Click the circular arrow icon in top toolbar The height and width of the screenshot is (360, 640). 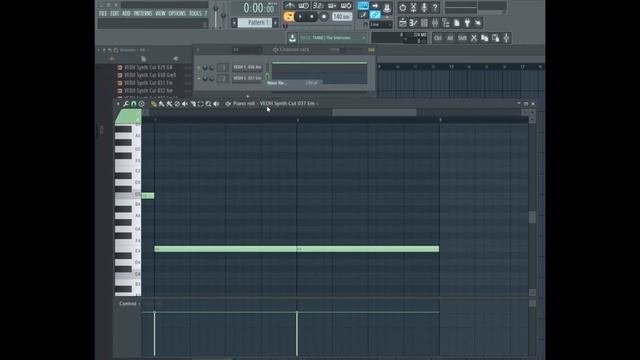pos(402,7)
